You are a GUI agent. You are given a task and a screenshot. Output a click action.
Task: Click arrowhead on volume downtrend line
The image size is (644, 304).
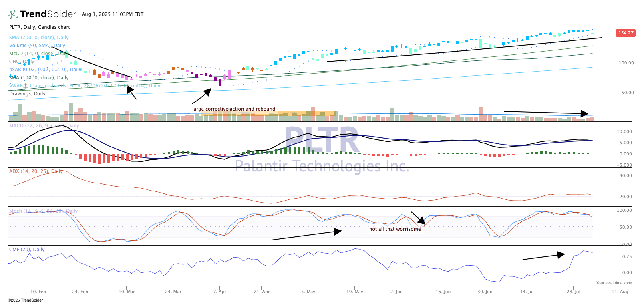pos(584,113)
